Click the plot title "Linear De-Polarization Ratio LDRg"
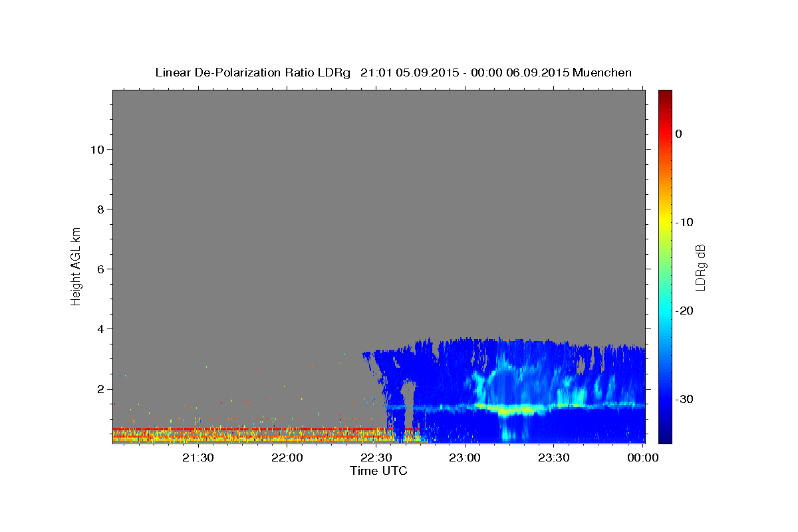This screenshot has height=532, width=798. coord(252,72)
